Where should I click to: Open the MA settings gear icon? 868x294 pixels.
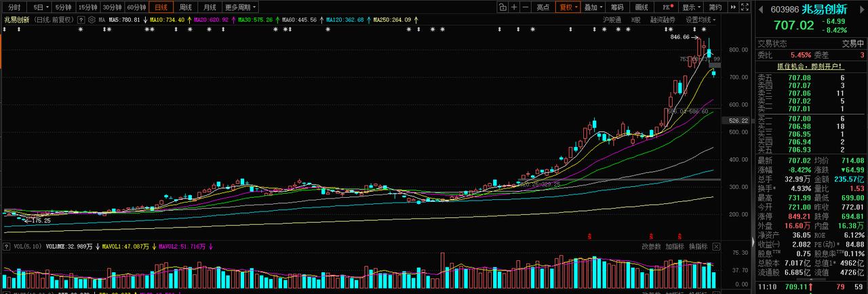point(92,20)
